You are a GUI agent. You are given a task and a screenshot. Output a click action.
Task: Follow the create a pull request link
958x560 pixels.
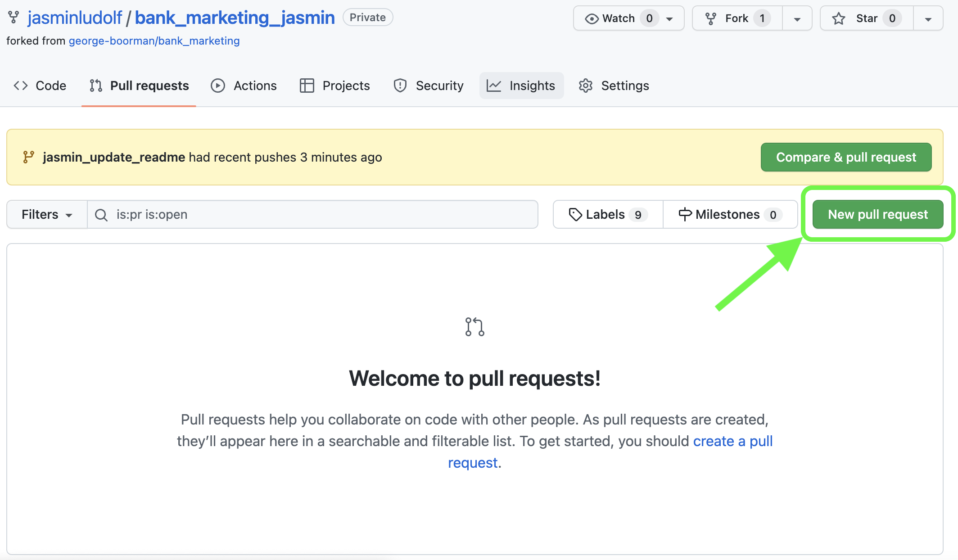pos(733,441)
